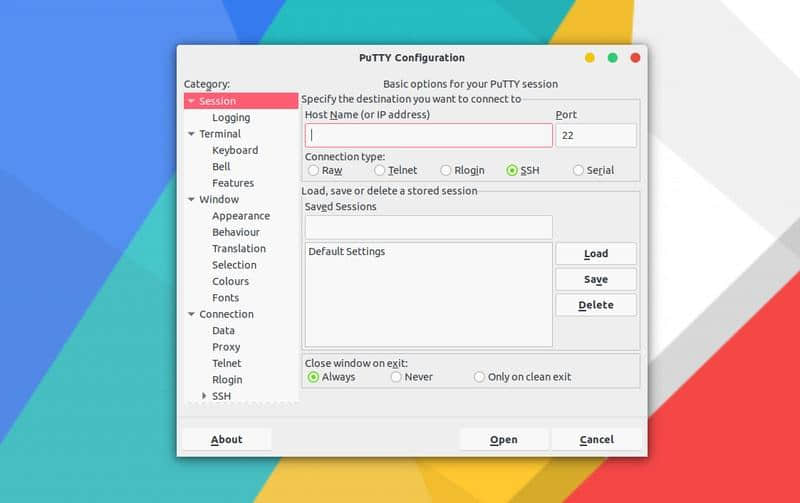Click the Save session button
Viewport: 800px width, 503px height.
(x=596, y=280)
